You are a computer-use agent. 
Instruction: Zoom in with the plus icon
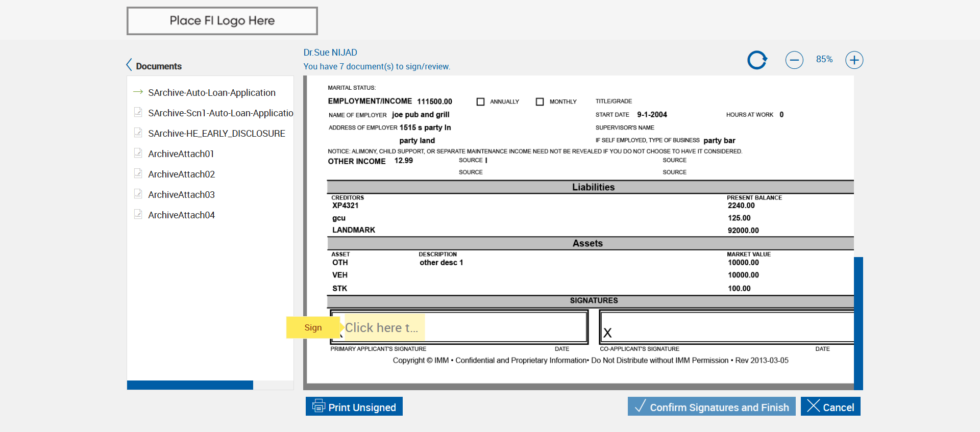pyautogui.click(x=854, y=60)
